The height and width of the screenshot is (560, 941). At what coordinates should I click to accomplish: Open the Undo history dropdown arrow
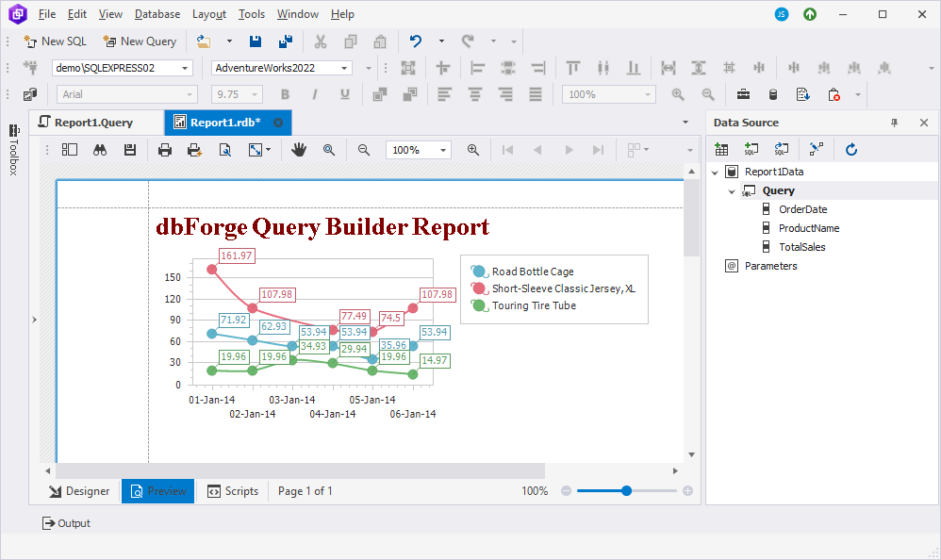[441, 41]
